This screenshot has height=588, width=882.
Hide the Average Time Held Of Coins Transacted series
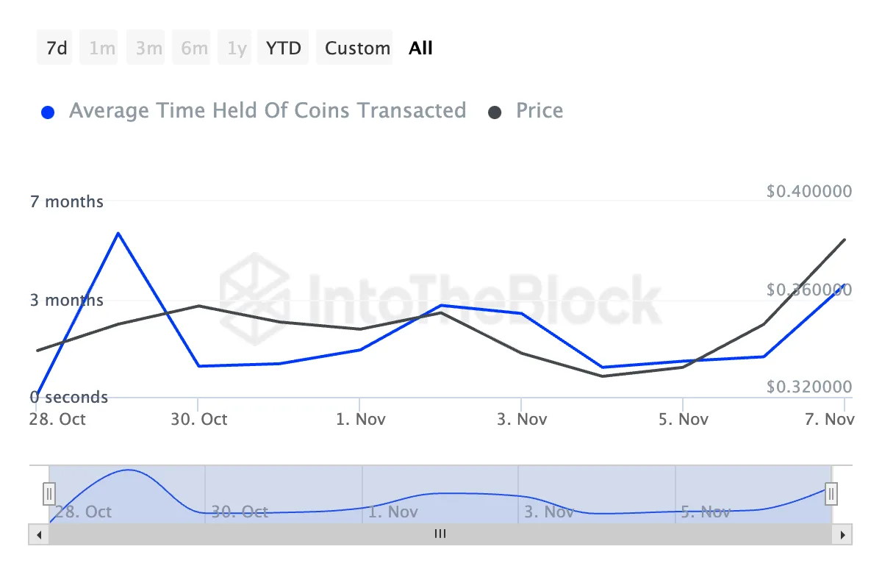pos(268,111)
